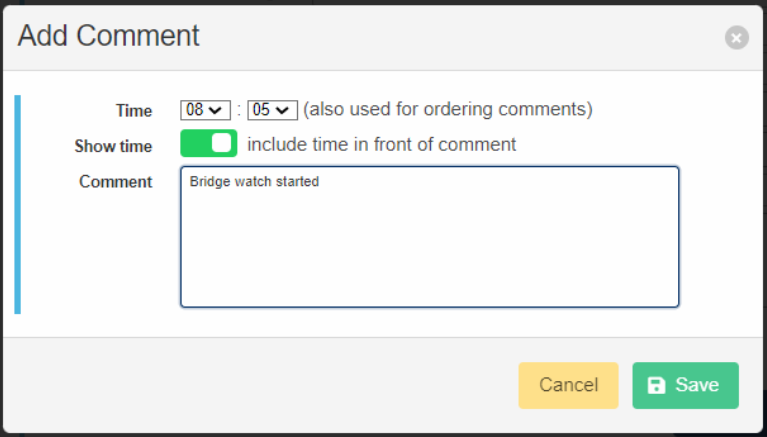Cancel adding the comment

(568, 385)
